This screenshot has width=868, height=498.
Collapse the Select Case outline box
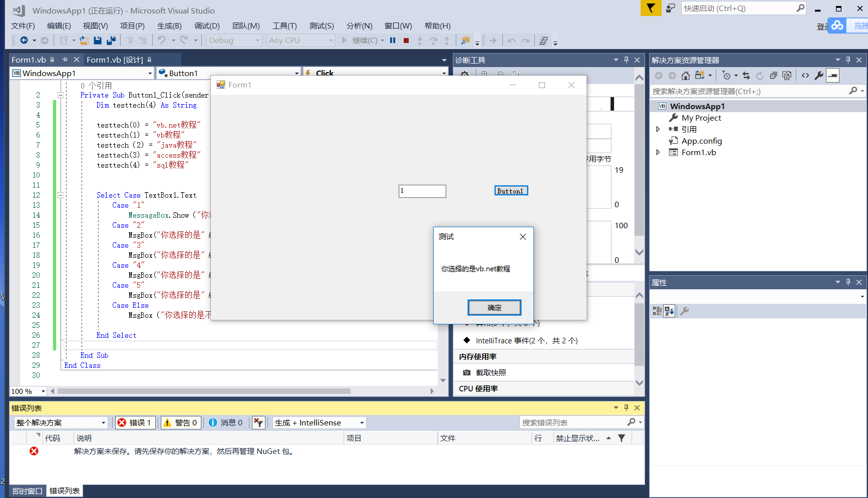click(61, 195)
